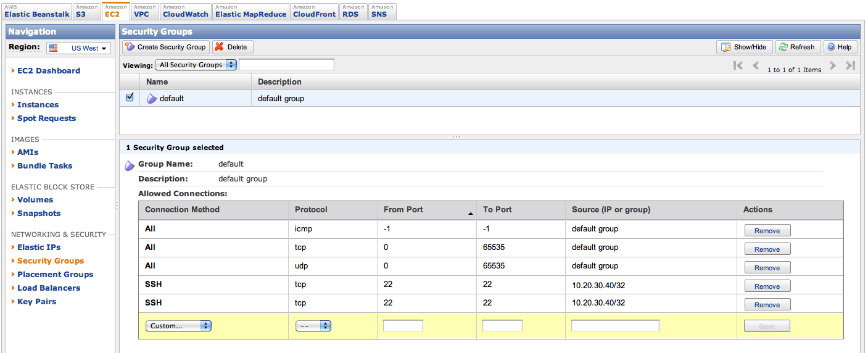Click the navigation panel collapse handle

[117, 206]
